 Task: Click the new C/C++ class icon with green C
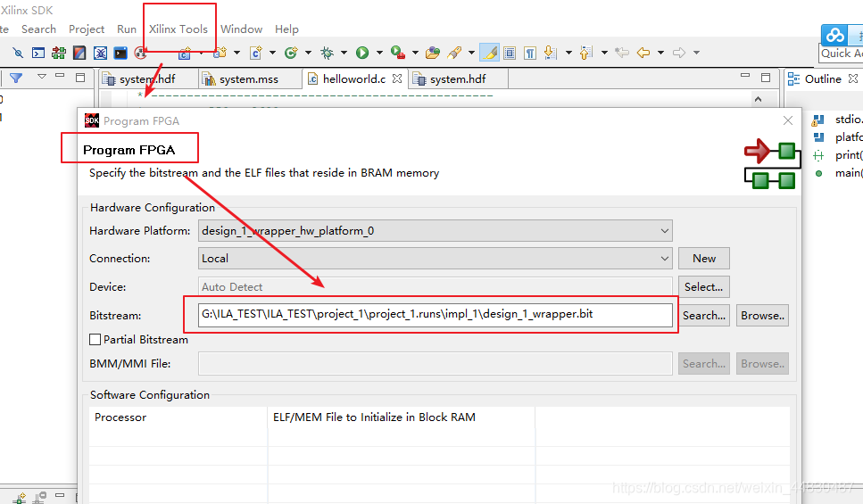(x=291, y=53)
